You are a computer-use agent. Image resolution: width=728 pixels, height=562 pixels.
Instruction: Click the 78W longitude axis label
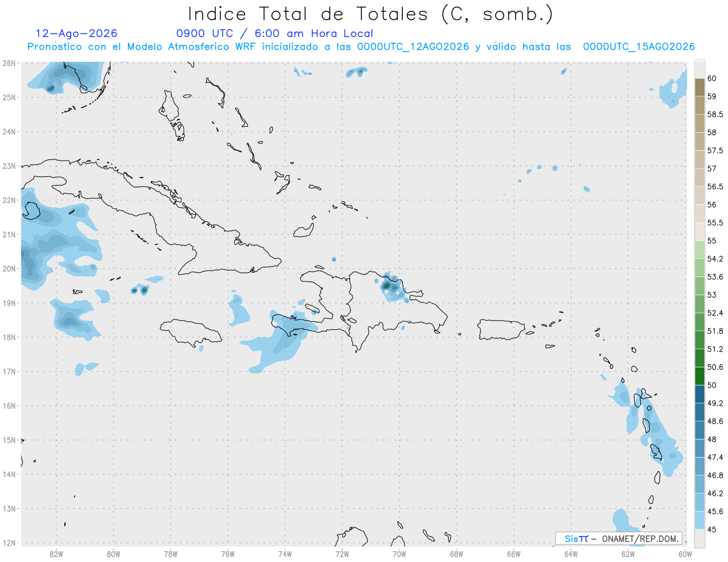point(170,554)
